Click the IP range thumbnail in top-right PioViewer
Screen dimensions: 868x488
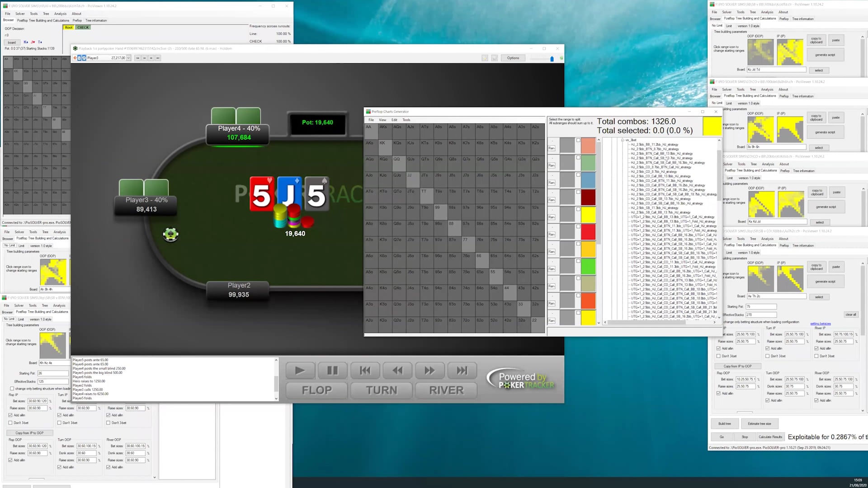(790, 52)
